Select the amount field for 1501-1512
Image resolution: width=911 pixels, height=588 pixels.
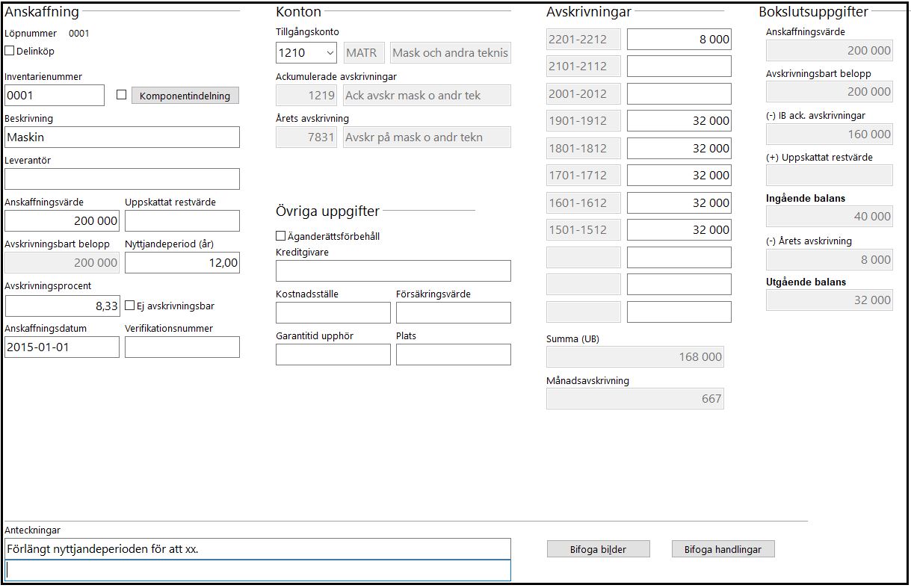click(679, 230)
